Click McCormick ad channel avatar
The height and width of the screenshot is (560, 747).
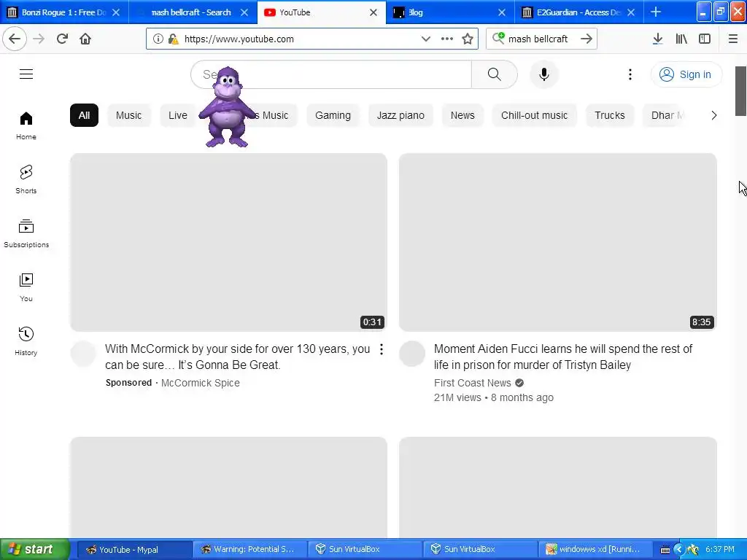tap(83, 354)
